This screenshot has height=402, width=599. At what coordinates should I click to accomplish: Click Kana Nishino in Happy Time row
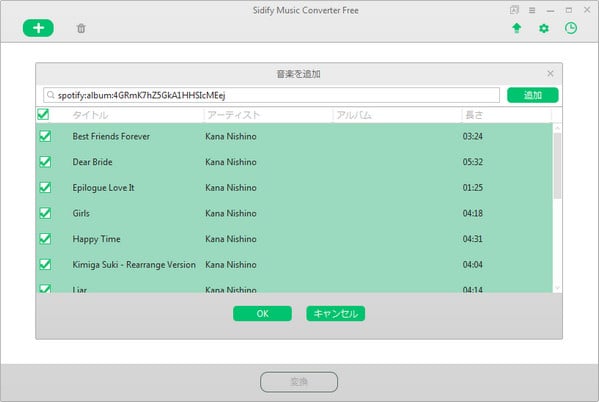pyautogui.click(x=231, y=239)
